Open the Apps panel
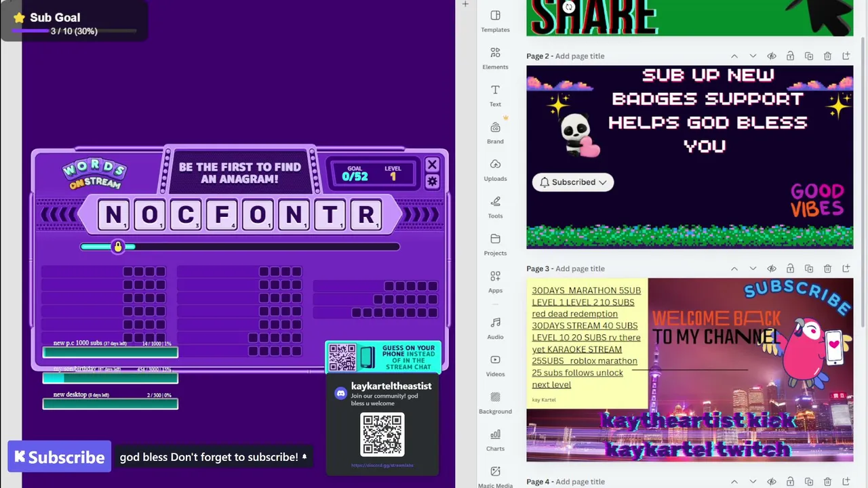This screenshot has width=868, height=488. pos(495,282)
